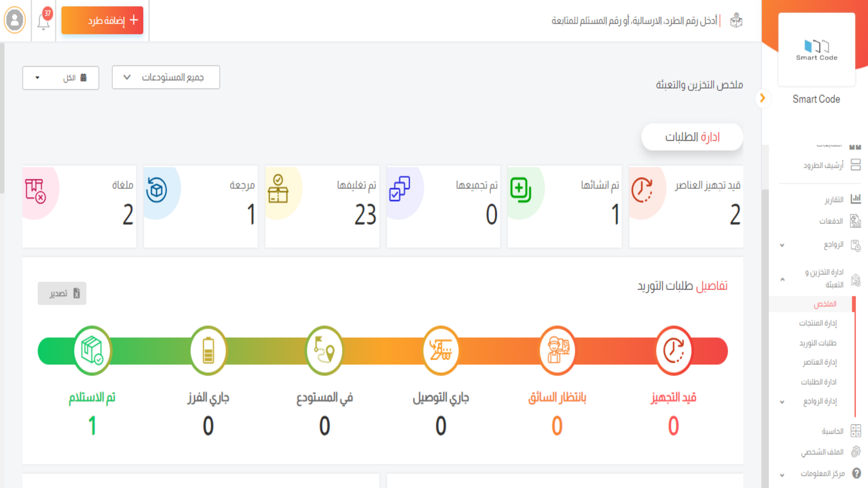Collapse the sidebar using the orange arrow
The height and width of the screenshot is (488, 868).
763,98
